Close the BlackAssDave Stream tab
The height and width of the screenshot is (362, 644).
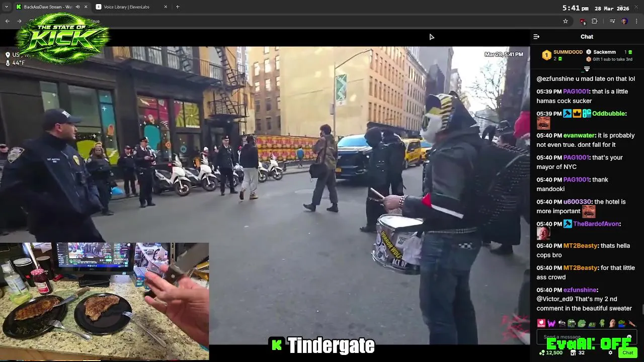[x=86, y=7]
